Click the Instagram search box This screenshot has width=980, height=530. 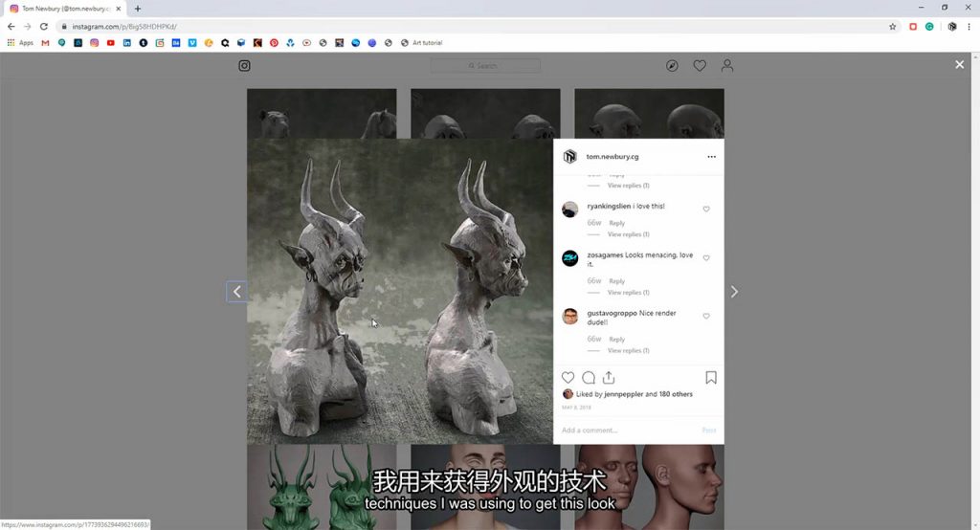[485, 66]
